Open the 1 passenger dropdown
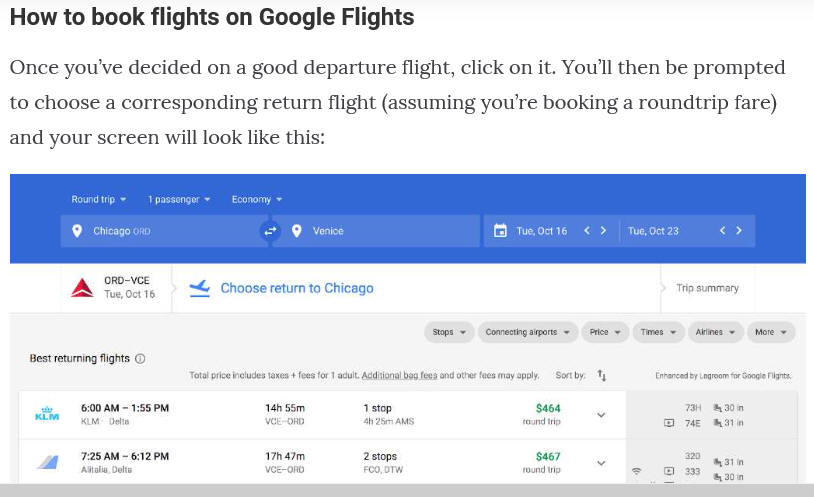 tap(179, 199)
